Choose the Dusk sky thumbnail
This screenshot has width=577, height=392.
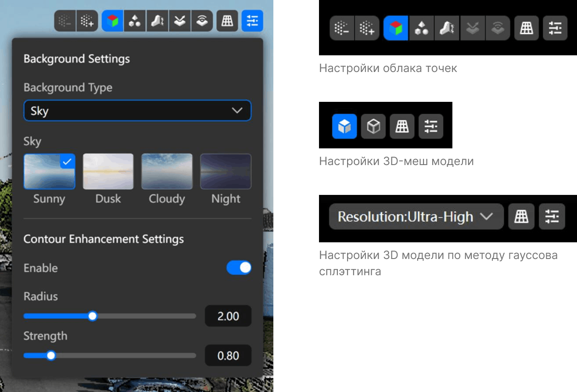108,172
